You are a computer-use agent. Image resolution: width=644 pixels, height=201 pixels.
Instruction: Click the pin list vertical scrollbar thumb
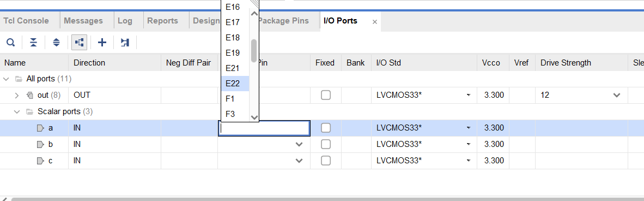click(x=254, y=51)
